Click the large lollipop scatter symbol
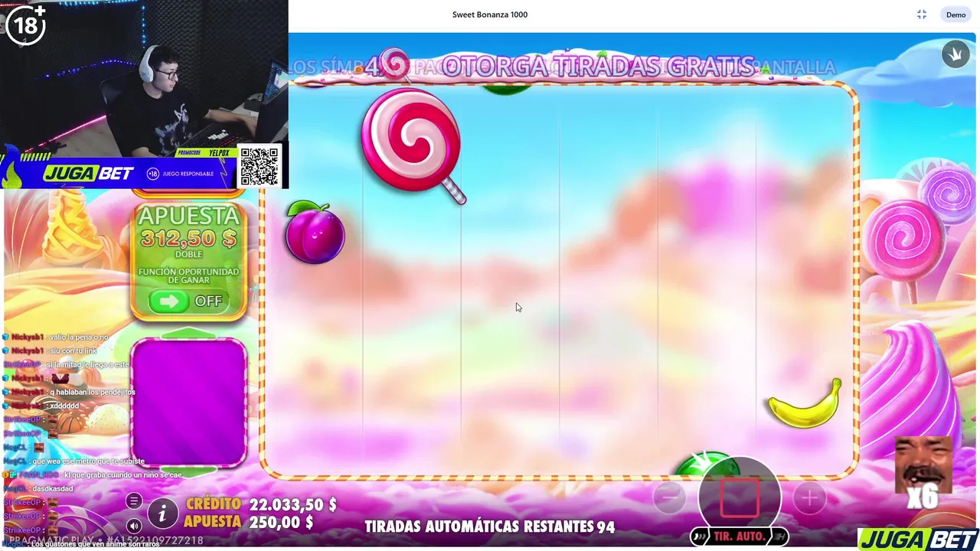Viewport: 980px width, 551px height. click(x=413, y=145)
